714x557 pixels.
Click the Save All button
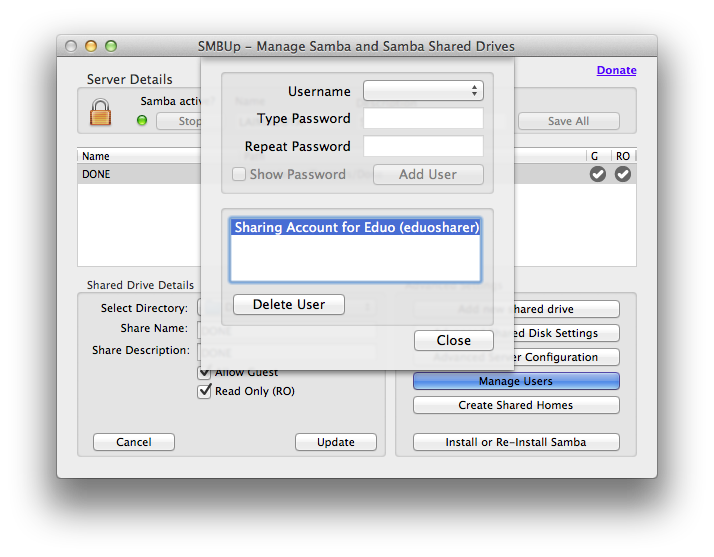tap(568, 121)
